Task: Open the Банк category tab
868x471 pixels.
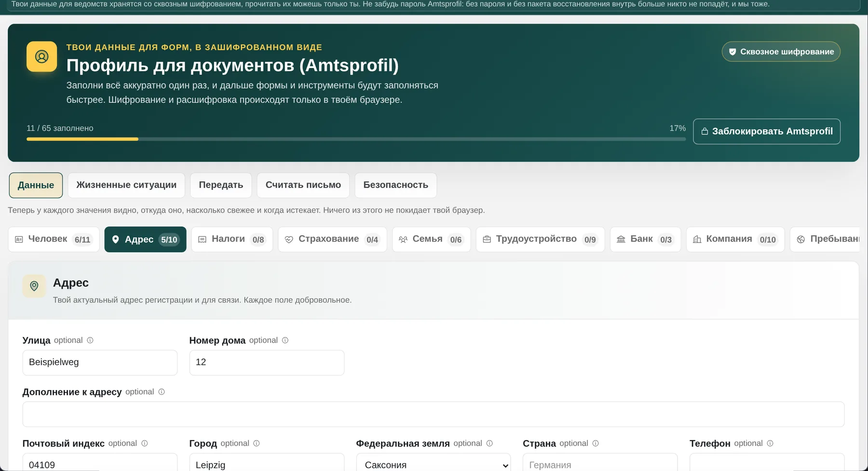Action: (645, 239)
